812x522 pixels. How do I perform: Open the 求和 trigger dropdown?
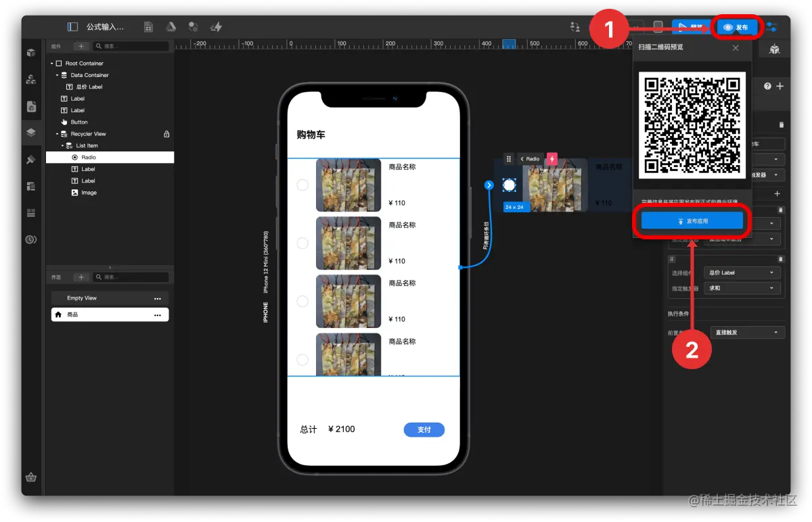click(742, 288)
